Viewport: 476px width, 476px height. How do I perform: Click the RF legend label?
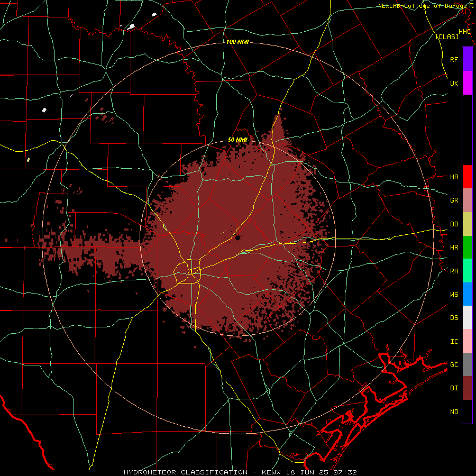point(454,59)
